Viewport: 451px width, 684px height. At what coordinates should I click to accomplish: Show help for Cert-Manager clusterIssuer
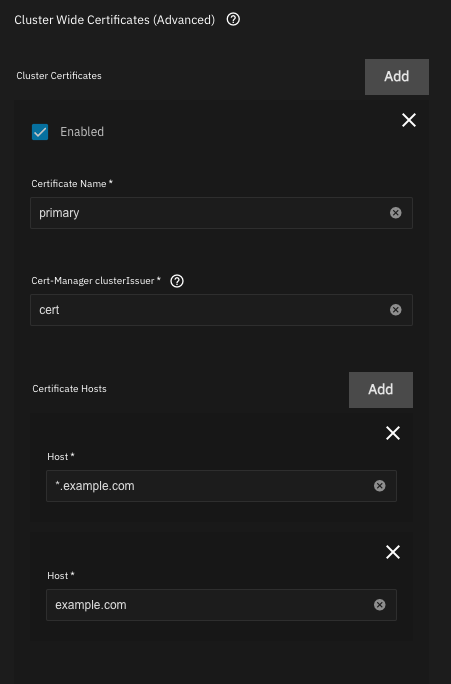click(177, 281)
